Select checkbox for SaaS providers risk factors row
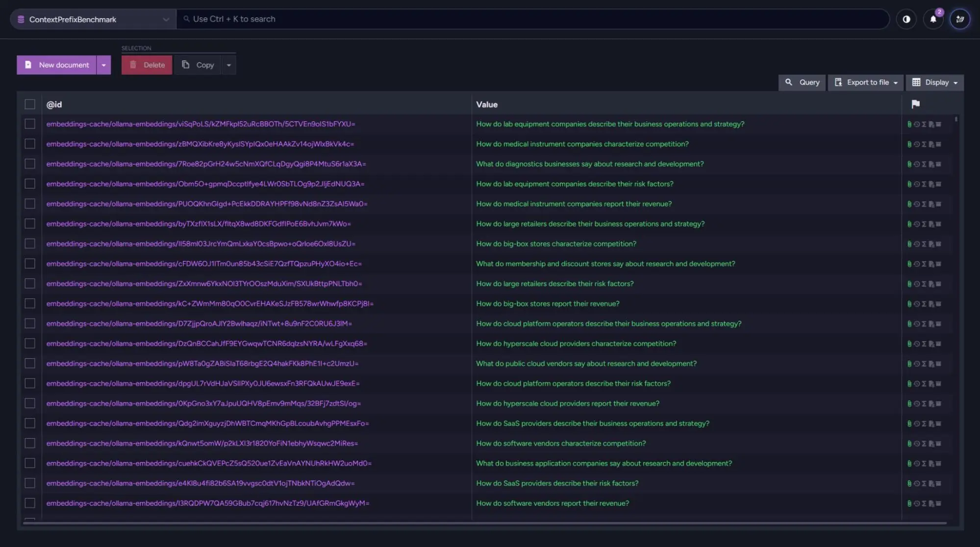This screenshot has height=547, width=980. 30,483
